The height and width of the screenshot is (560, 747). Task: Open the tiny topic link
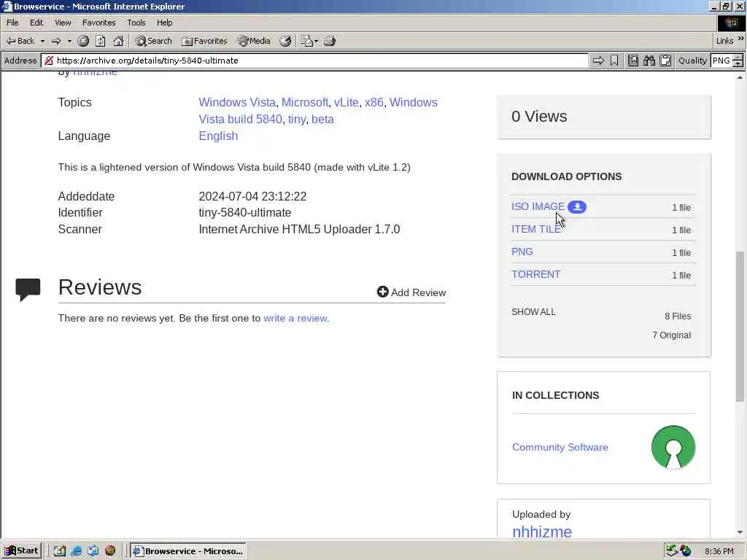tap(296, 119)
